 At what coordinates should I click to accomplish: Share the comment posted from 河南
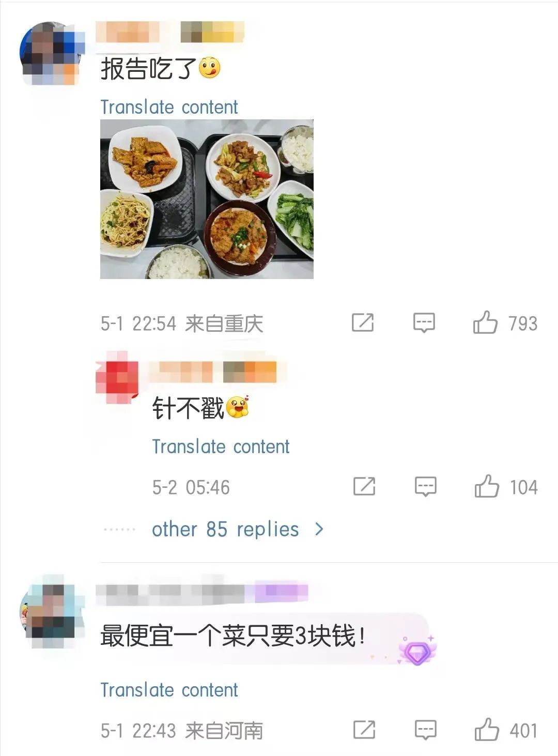[x=364, y=730]
